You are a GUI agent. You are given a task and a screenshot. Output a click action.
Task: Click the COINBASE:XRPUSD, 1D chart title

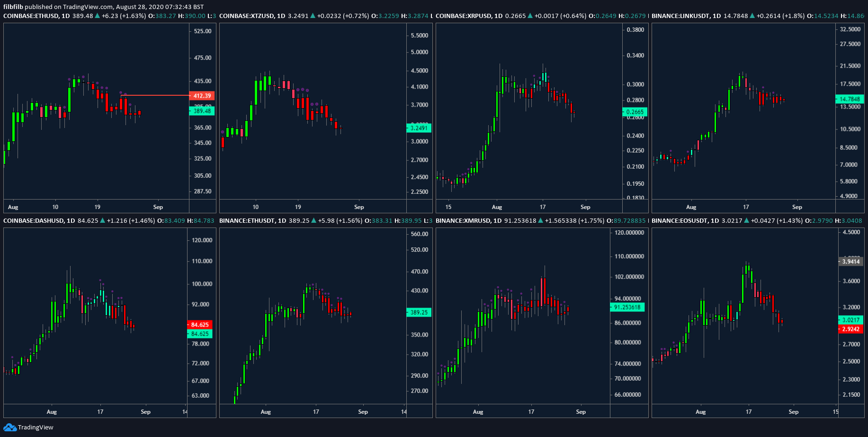pyautogui.click(x=469, y=16)
